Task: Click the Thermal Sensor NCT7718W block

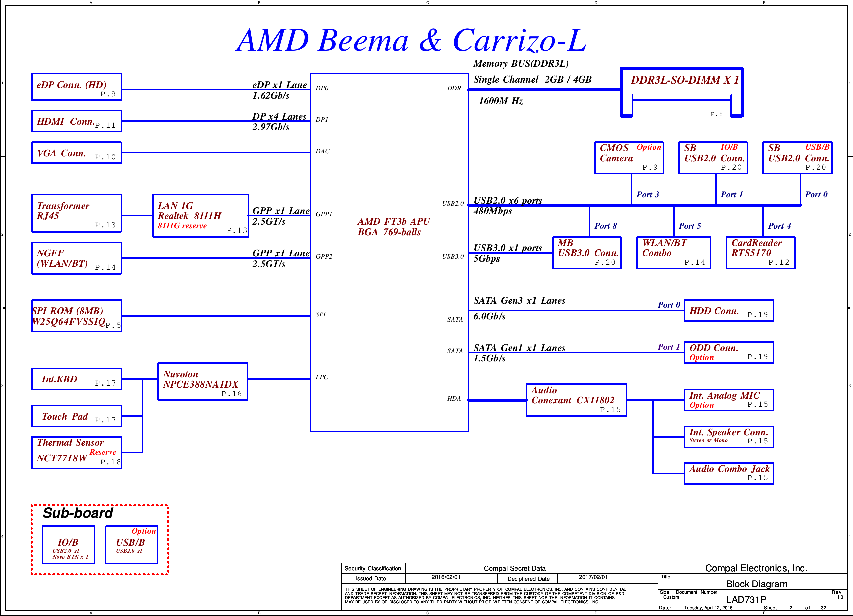Action: pos(77,452)
